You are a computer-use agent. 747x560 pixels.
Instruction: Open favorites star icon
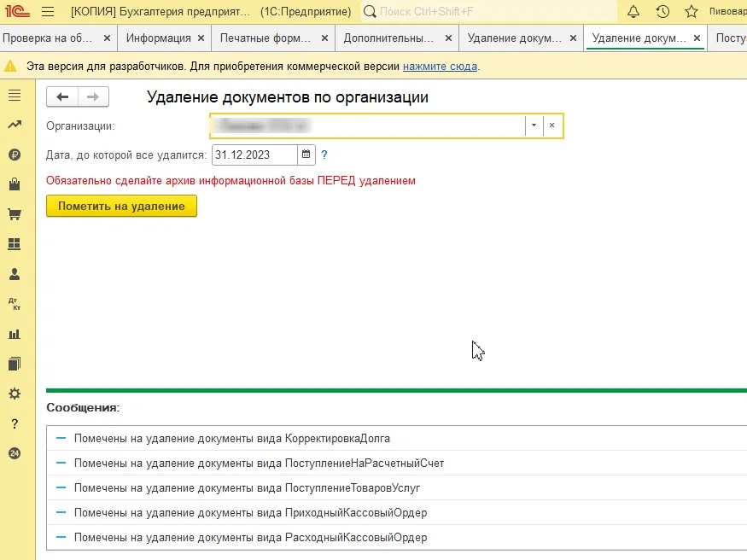[692, 11]
